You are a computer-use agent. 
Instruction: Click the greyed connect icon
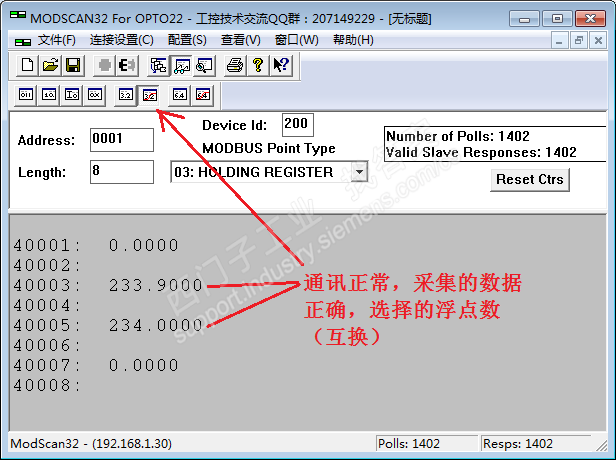[x=104, y=65]
